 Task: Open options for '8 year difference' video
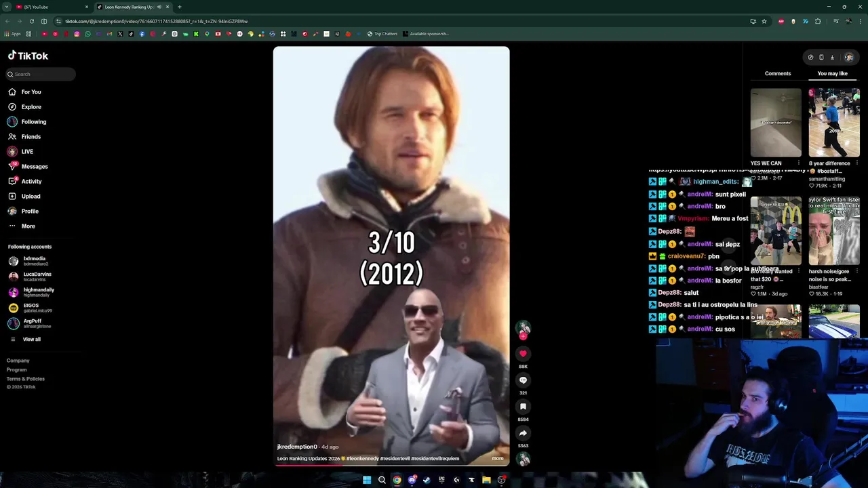[x=857, y=163]
